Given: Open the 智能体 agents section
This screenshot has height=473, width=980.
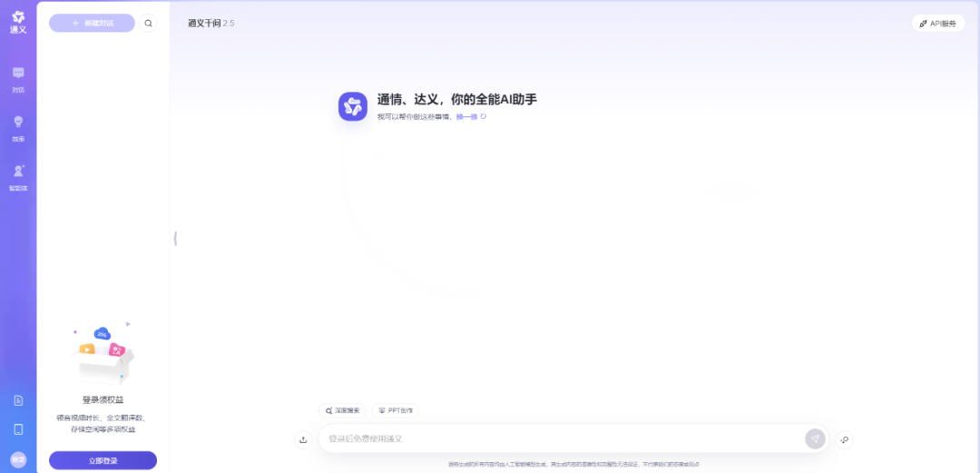Looking at the screenshot, I should coord(18,178).
